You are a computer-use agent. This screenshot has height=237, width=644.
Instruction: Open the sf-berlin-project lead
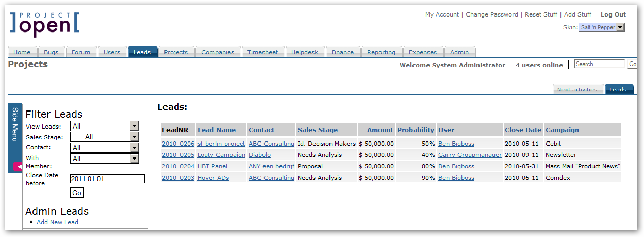[221, 144]
